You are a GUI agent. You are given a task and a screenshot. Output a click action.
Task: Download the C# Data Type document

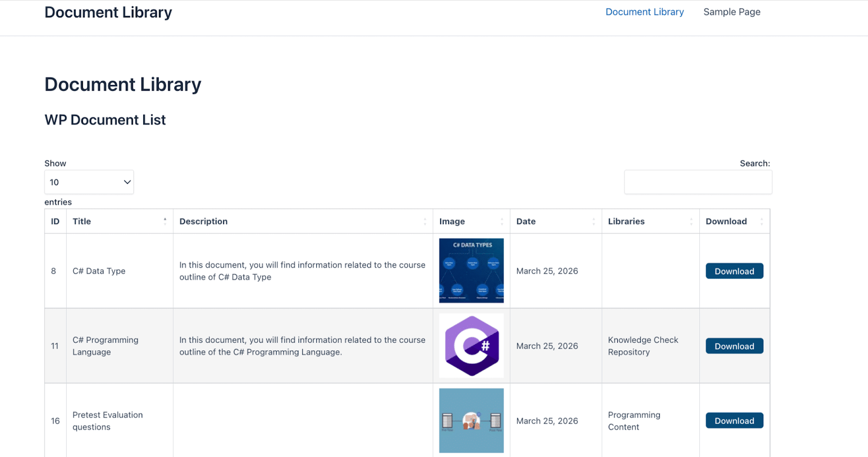(735, 271)
